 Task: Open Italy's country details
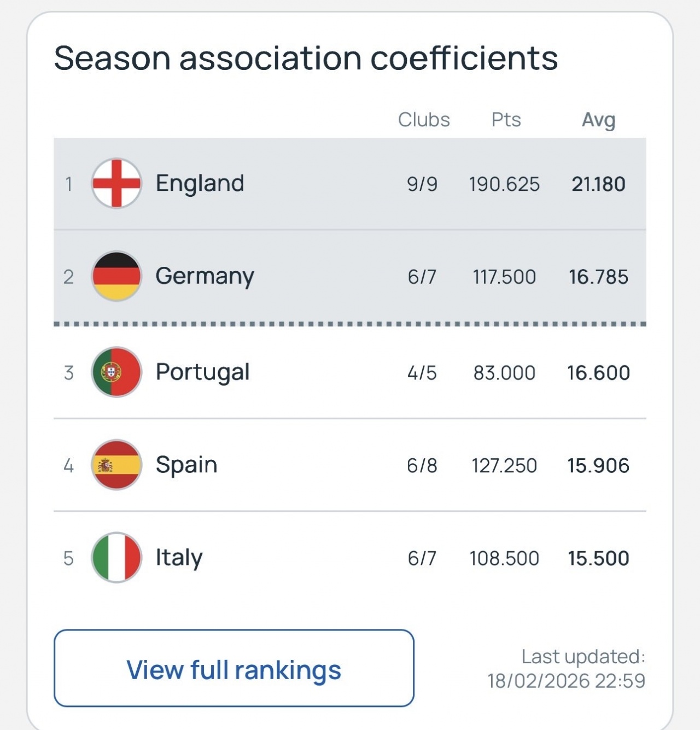point(179,558)
